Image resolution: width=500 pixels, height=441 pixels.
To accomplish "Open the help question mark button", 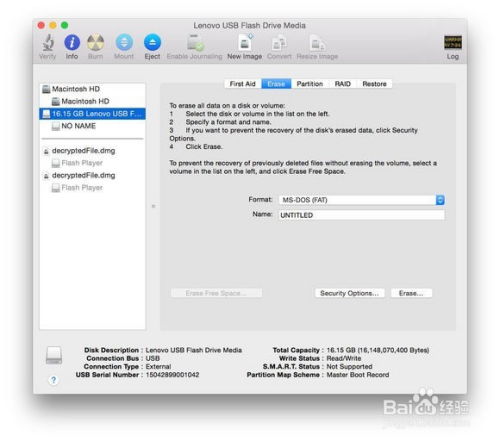I will 53,380.
